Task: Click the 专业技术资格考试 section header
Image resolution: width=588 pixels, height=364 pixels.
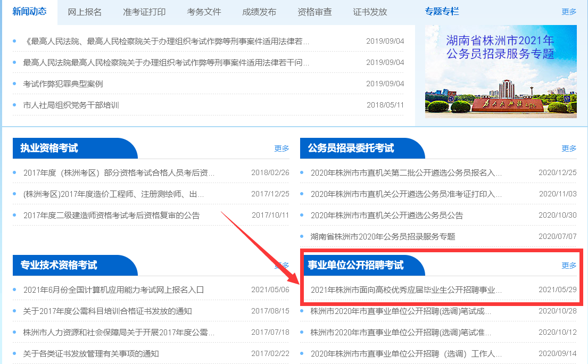Action: [x=59, y=265]
